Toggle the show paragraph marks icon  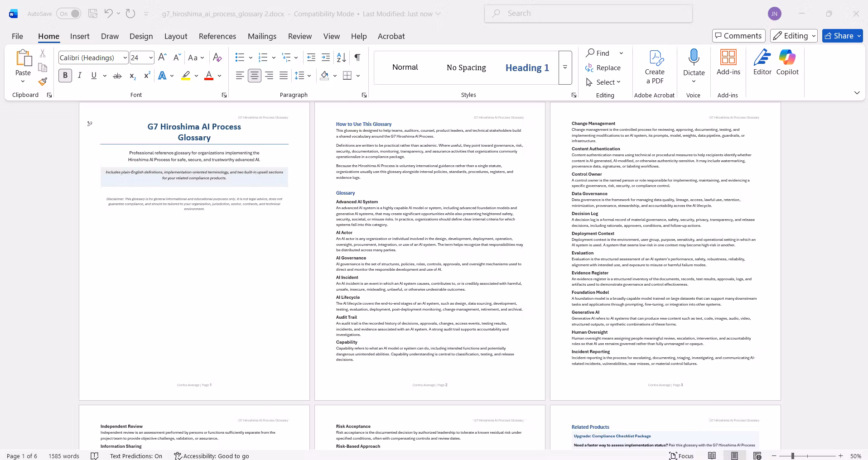[357, 57]
